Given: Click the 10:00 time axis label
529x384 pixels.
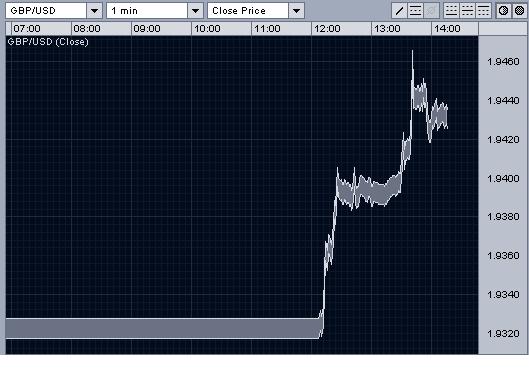Looking at the screenshot, I should (207, 29).
